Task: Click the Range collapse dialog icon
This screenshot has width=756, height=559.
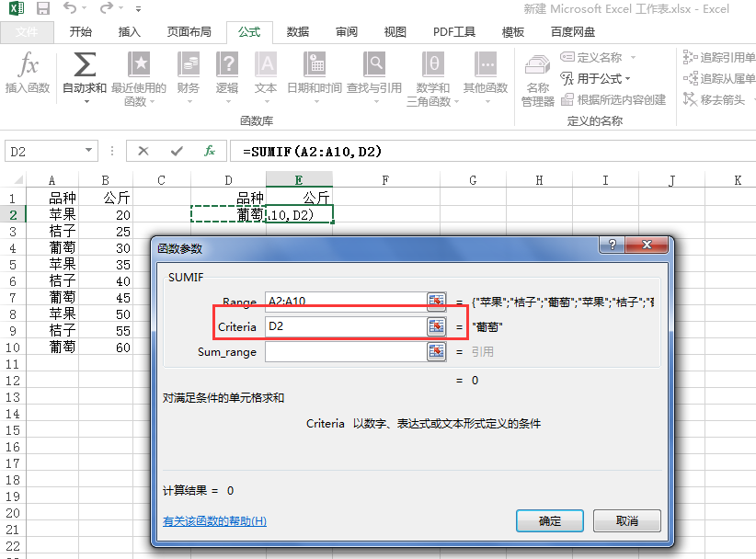Action: tap(436, 301)
